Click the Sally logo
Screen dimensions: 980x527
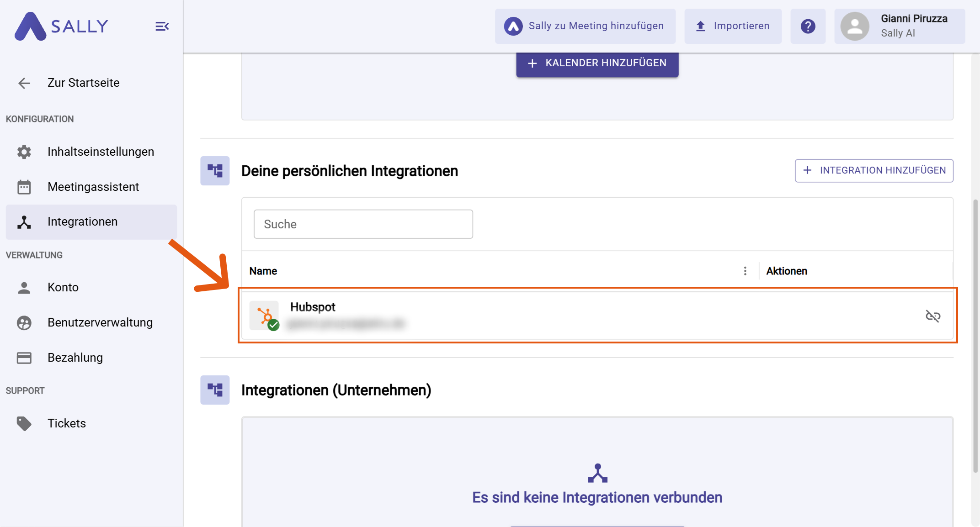(x=61, y=26)
